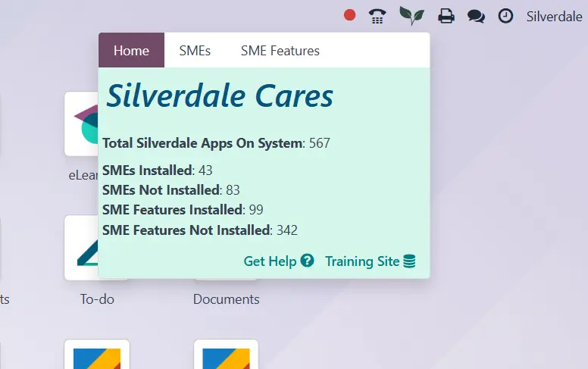Screen dimensions: 588x369
Task: Expand the Silverdale company switcher
Action: tap(554, 16)
